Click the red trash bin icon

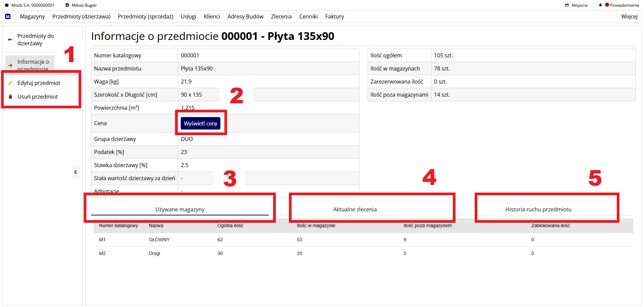click(10, 97)
